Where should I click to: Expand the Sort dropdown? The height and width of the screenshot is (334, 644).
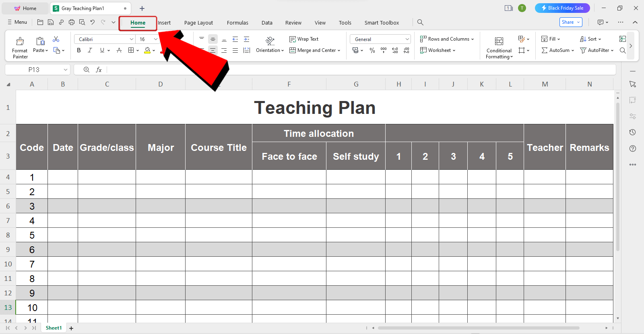(x=600, y=39)
